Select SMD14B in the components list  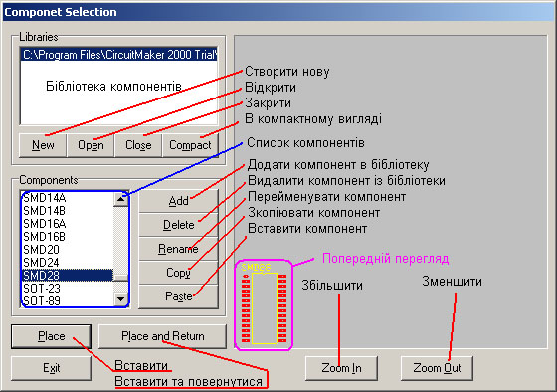(68, 211)
